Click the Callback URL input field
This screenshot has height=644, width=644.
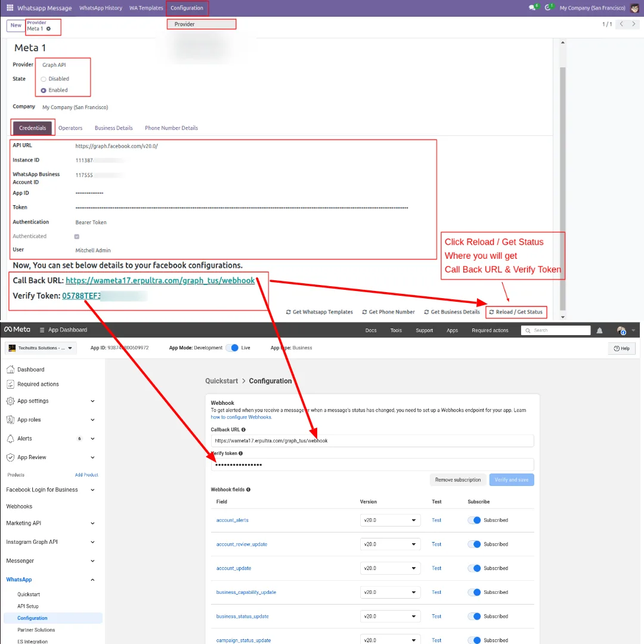pyautogui.click(x=372, y=441)
